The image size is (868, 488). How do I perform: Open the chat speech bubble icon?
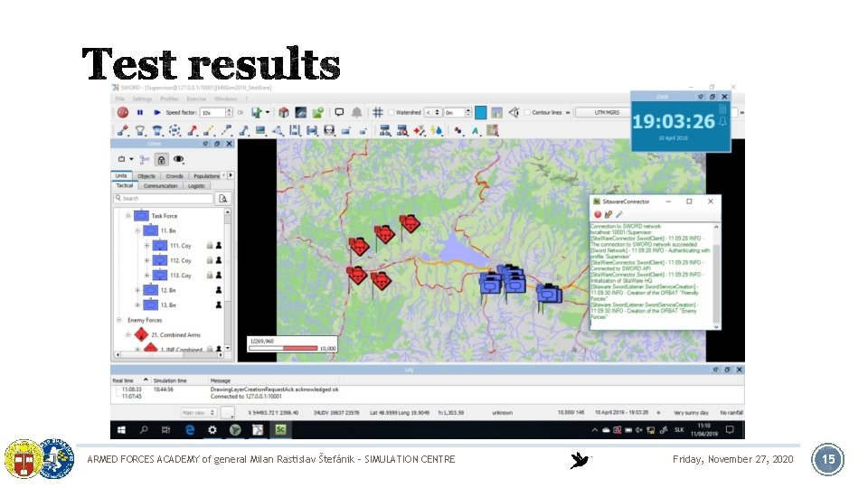click(x=339, y=112)
